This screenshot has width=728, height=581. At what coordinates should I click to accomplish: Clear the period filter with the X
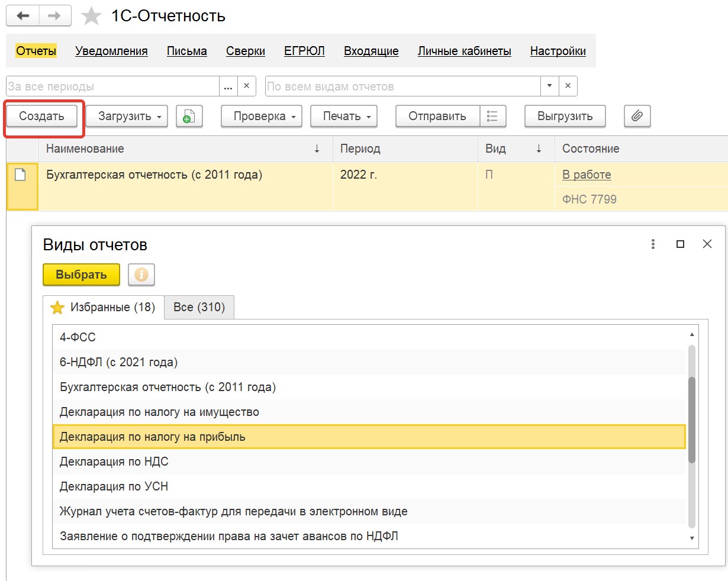point(247,86)
